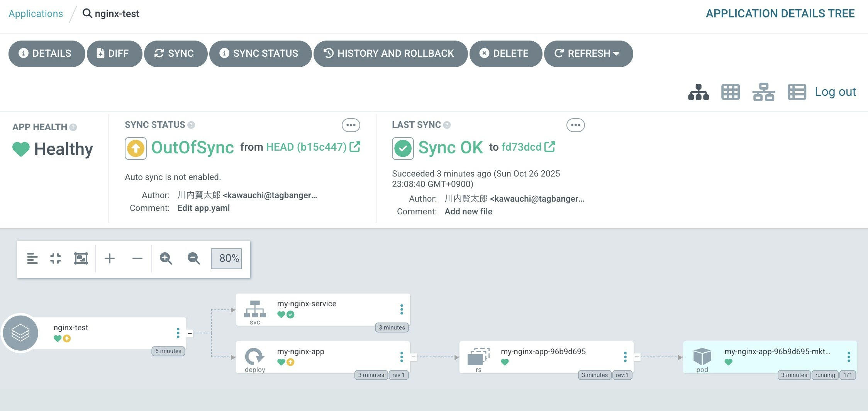Select the my-nginx-app-96b9d695 replicaset node

pos(546,357)
